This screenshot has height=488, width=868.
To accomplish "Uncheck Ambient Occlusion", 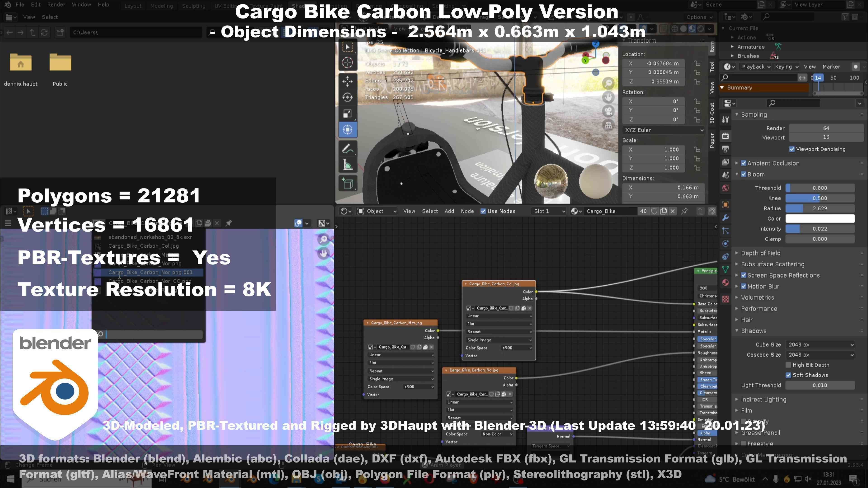I will coord(744,163).
